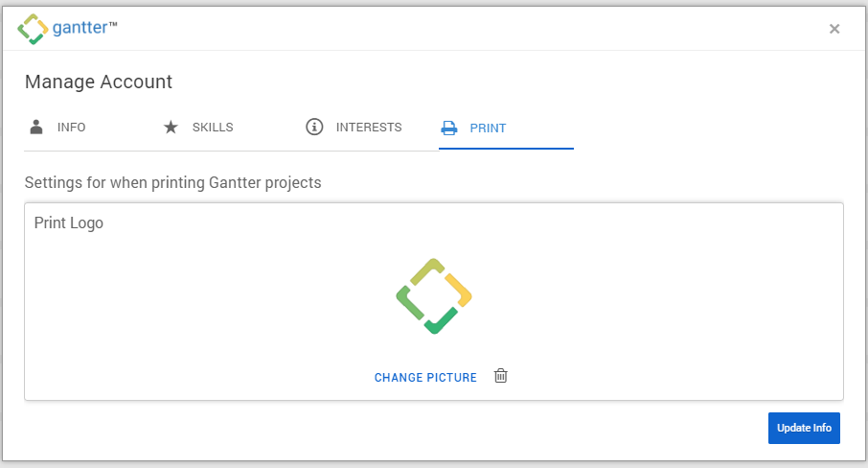
Task: Click 'Settings for when printing Gantter projects' text
Action: [x=172, y=183]
